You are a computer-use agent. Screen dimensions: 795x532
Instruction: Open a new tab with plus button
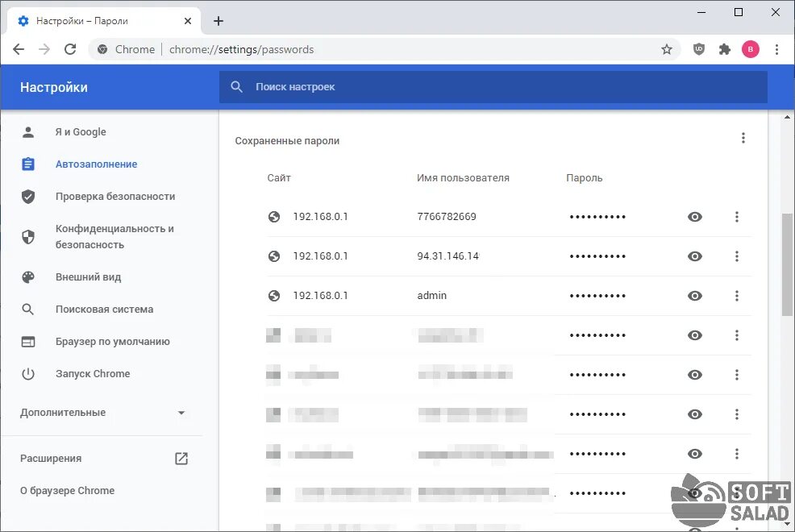218,21
